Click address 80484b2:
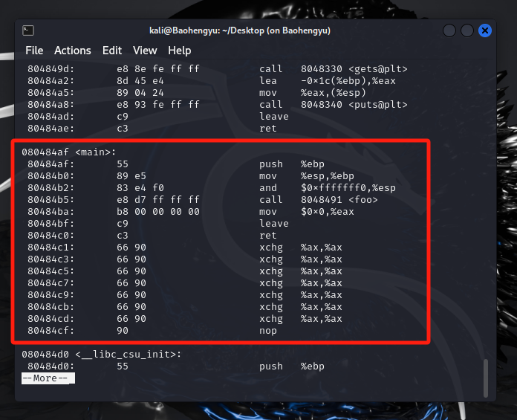Viewport: 517px width, 420px height. (x=51, y=188)
